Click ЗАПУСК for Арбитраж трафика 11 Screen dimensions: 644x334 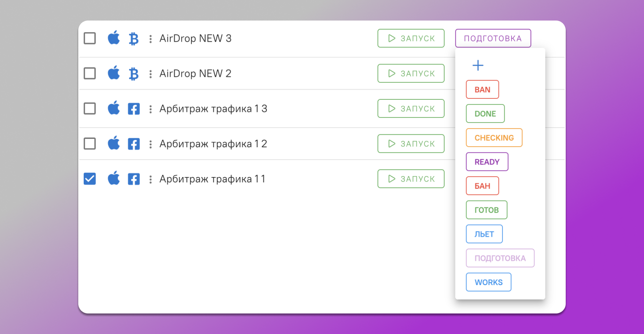pos(411,178)
